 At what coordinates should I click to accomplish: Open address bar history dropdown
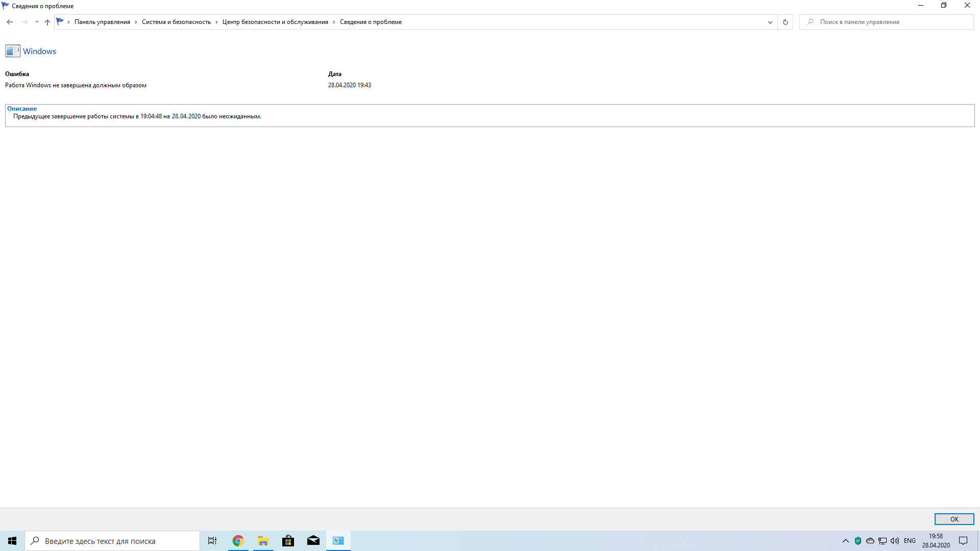pos(770,22)
